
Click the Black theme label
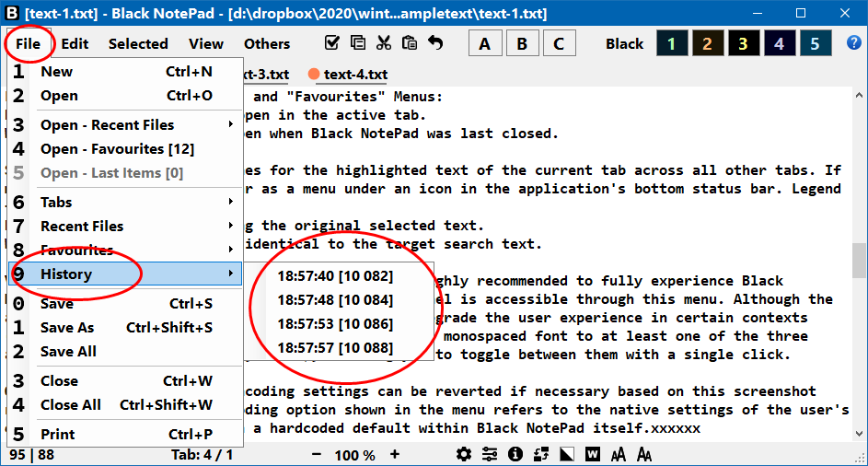coord(624,44)
